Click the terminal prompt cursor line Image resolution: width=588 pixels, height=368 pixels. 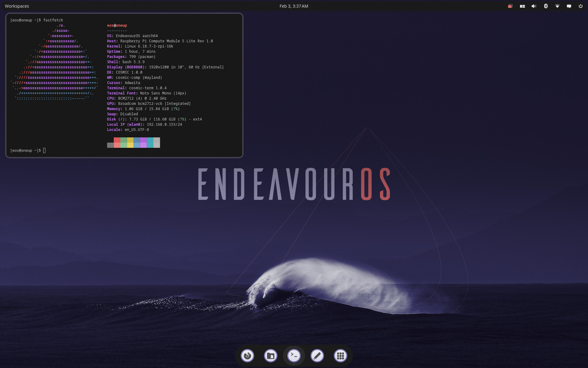click(44, 150)
